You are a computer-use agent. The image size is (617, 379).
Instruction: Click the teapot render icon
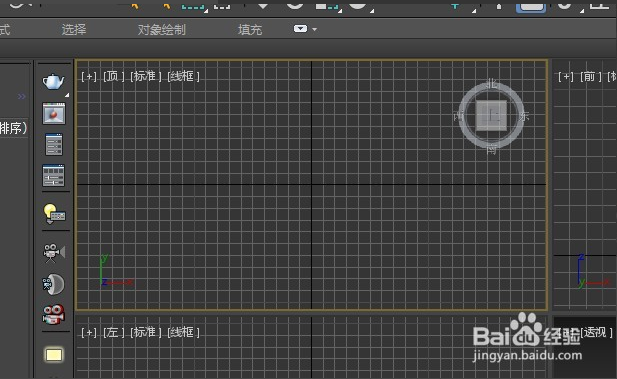click(x=54, y=81)
